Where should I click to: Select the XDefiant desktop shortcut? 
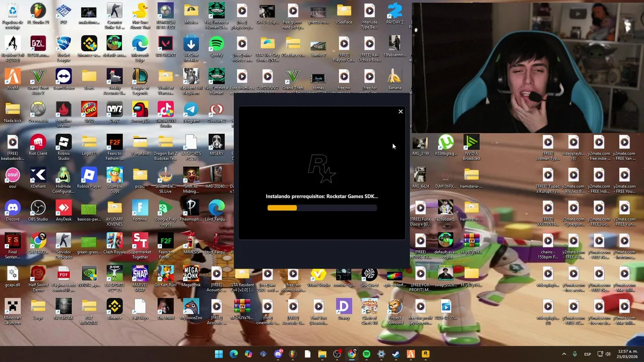tap(38, 178)
